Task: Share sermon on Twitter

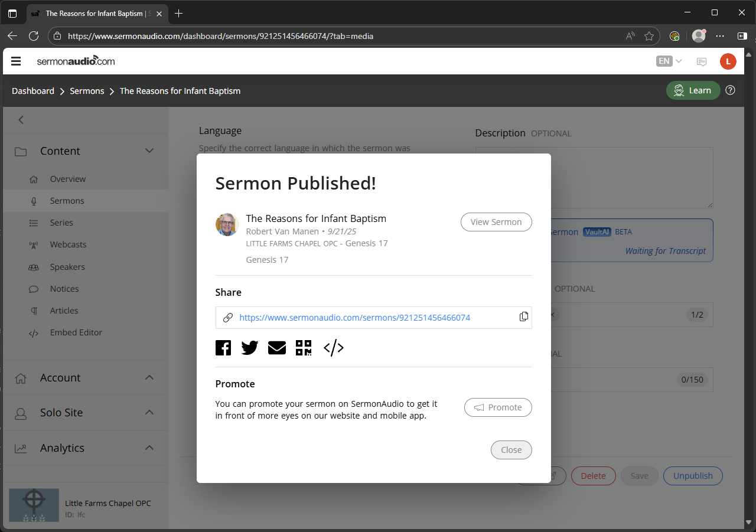Action: point(250,348)
